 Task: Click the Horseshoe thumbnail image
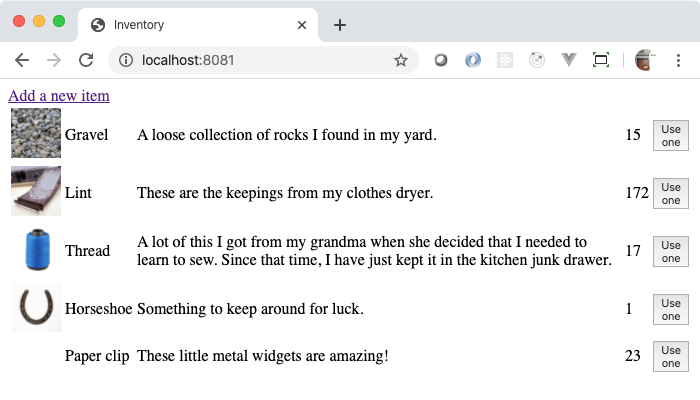click(x=36, y=307)
